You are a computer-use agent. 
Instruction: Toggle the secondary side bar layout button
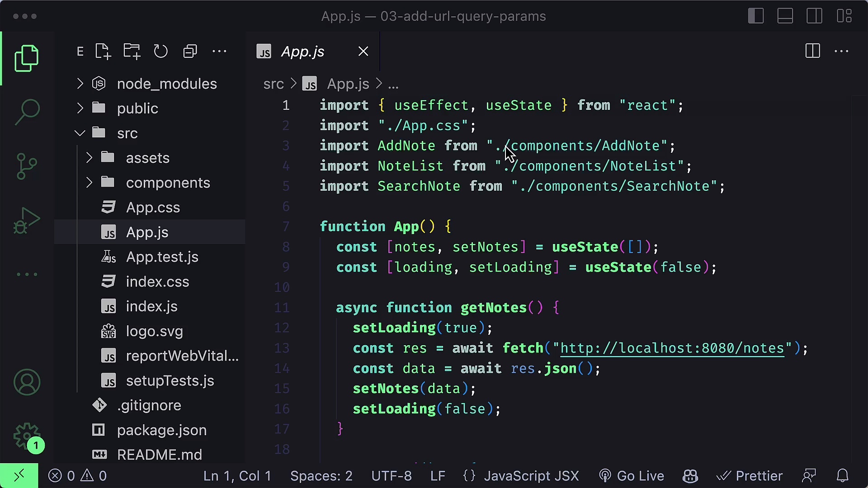815,16
